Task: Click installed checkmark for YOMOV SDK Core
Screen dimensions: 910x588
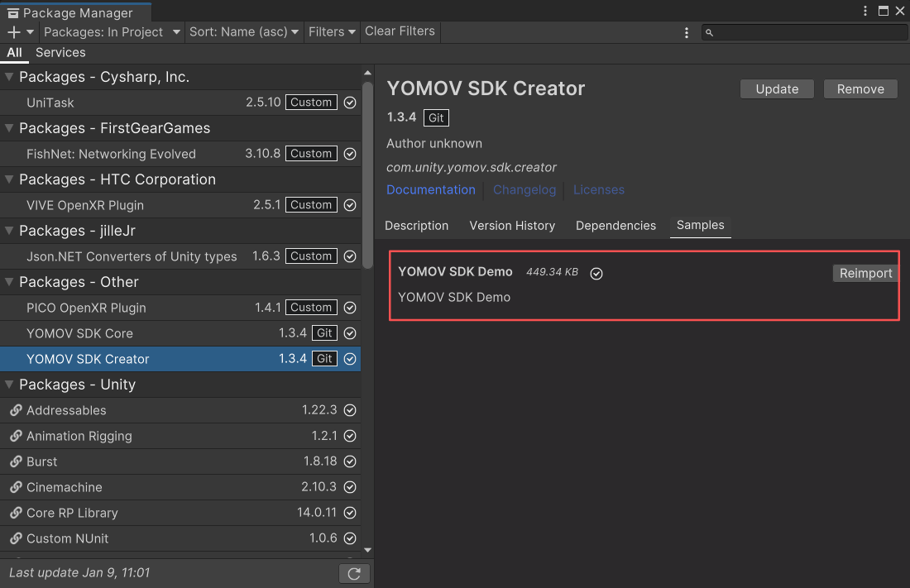Action: click(350, 333)
